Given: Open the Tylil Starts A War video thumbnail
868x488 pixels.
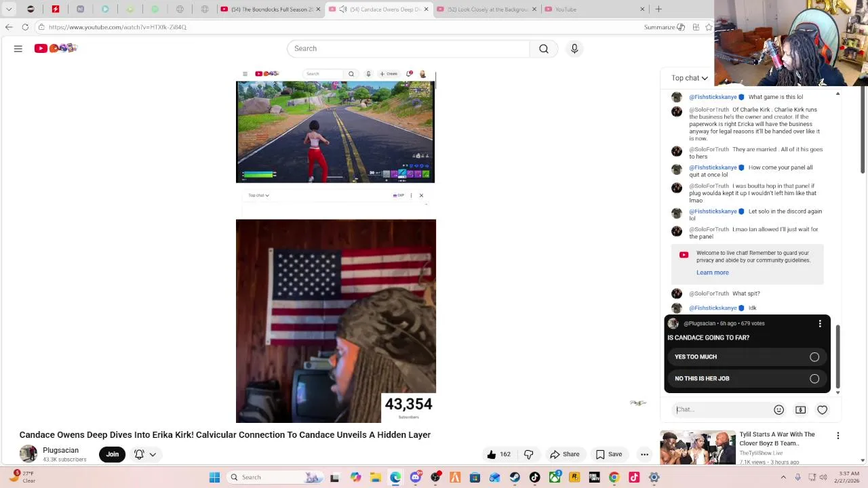Looking at the screenshot, I should pyautogui.click(x=698, y=448).
